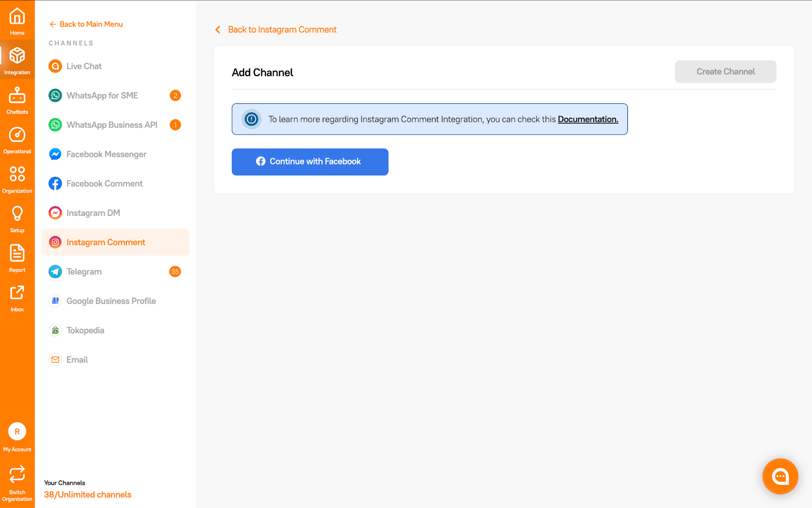The image size is (812, 508).
Task: Click the Live Chat channel icon
Action: click(55, 66)
